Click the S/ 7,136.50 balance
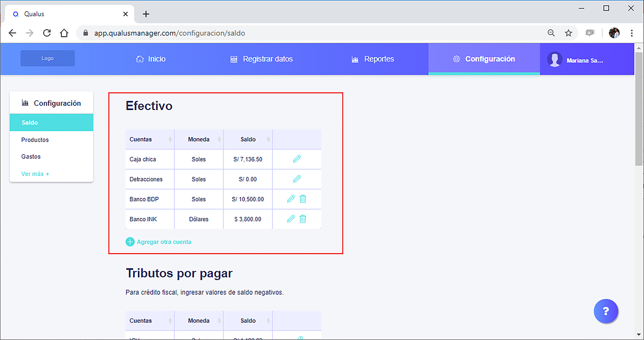644x340 pixels. 248,159
